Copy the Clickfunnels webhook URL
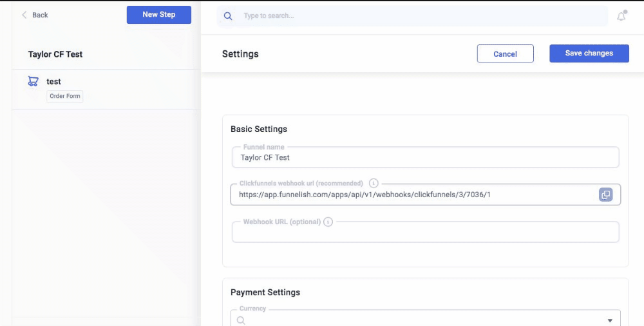Image resolution: width=644 pixels, height=326 pixels. (x=605, y=195)
